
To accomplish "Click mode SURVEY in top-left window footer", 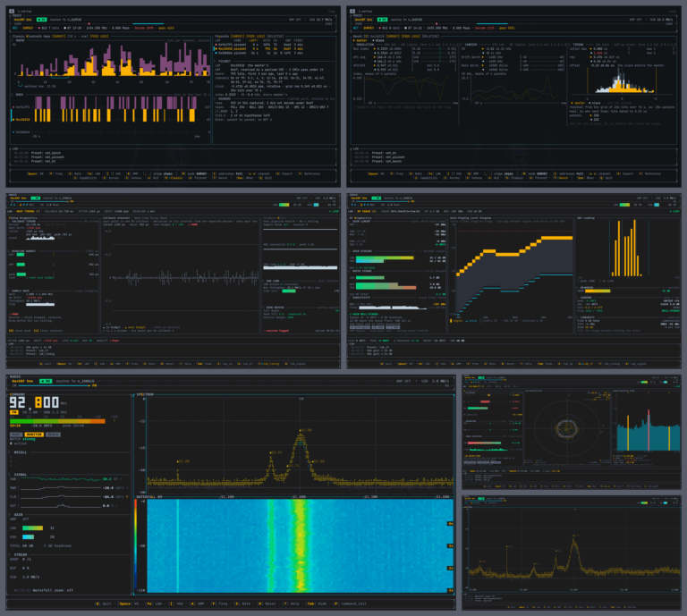I will click(193, 173).
